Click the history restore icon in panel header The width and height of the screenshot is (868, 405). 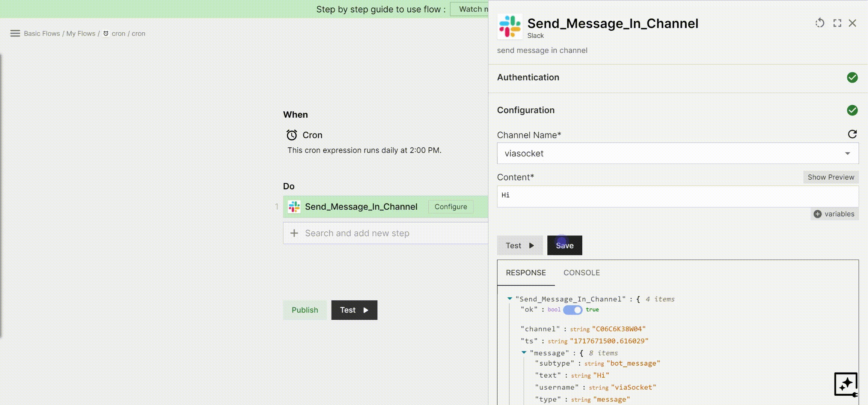point(820,23)
